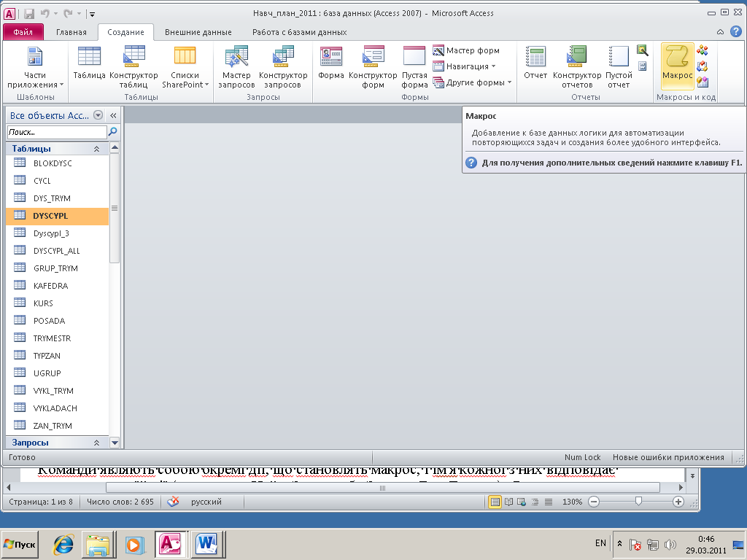Screen dimensions: 747x560
Task: Click the Пустой отчет icon
Action: coord(619,66)
